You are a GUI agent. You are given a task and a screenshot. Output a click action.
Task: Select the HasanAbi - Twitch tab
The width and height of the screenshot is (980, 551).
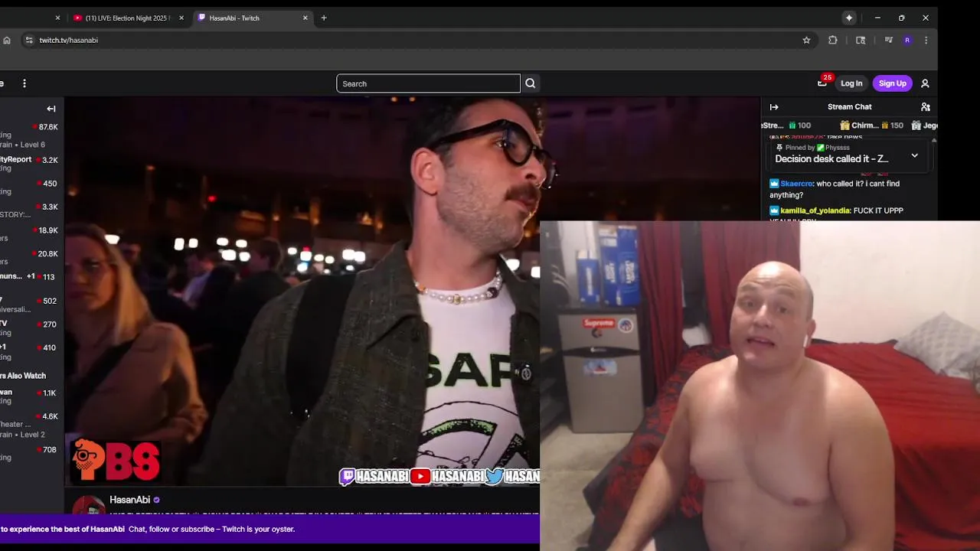(x=251, y=18)
